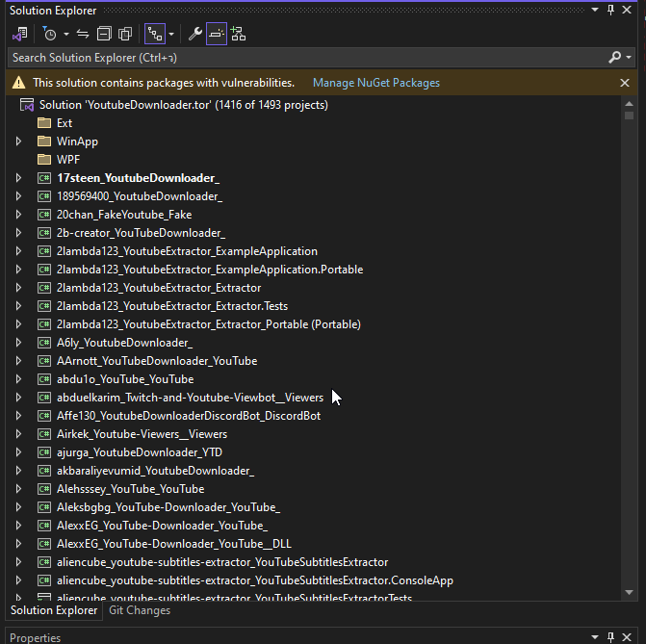646x644 pixels.
Task: Toggle file nesting view button
Action: click(155, 34)
